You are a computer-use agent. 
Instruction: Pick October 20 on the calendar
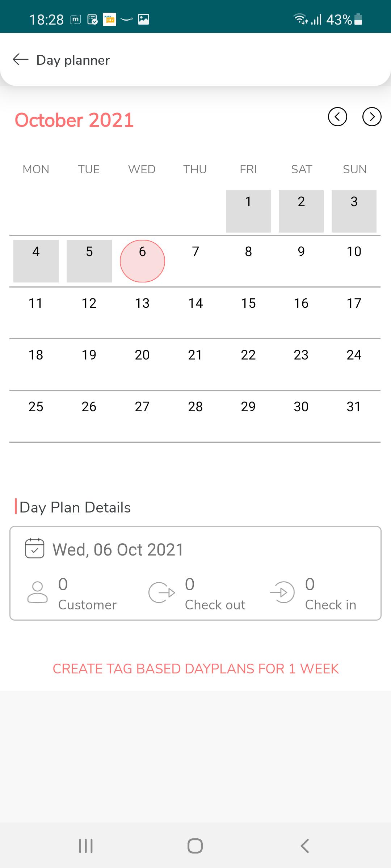(142, 364)
